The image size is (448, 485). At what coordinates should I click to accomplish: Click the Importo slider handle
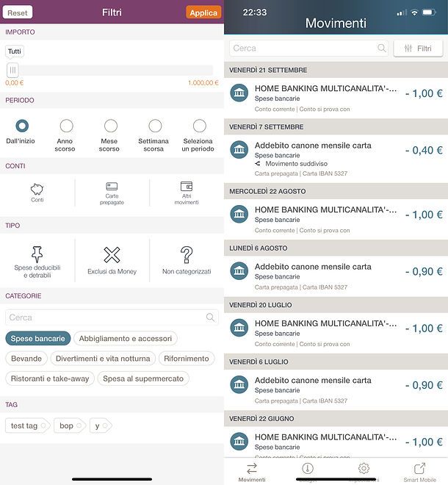click(x=12, y=71)
